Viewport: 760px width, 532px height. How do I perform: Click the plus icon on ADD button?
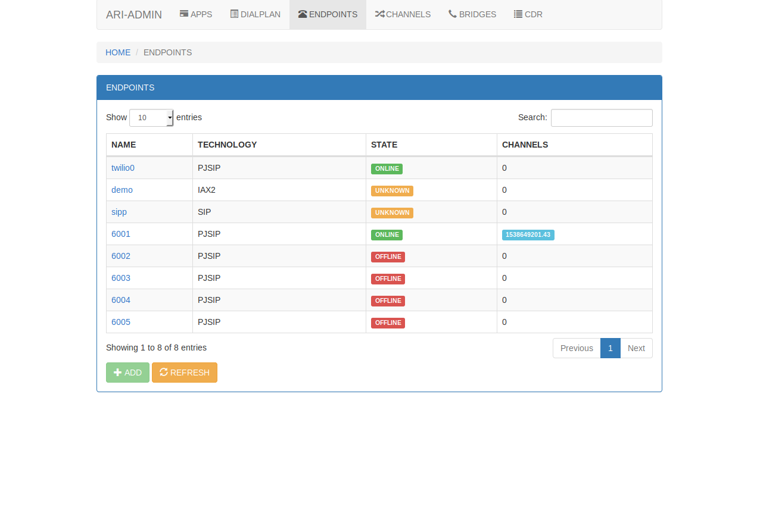click(118, 373)
